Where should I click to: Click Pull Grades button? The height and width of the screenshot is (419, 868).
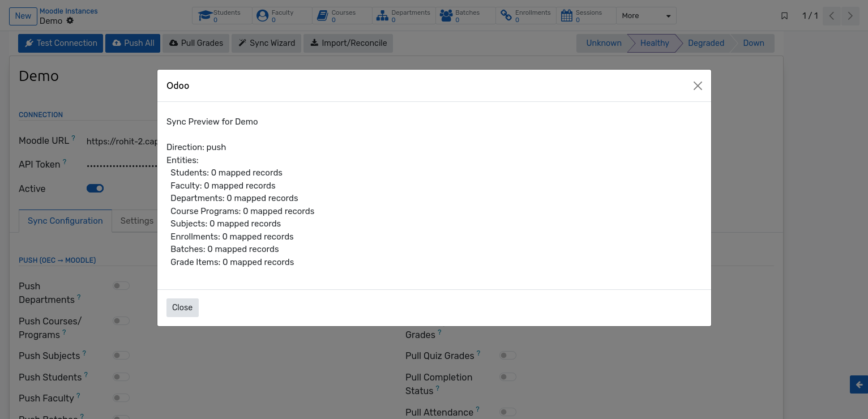pyautogui.click(x=196, y=43)
